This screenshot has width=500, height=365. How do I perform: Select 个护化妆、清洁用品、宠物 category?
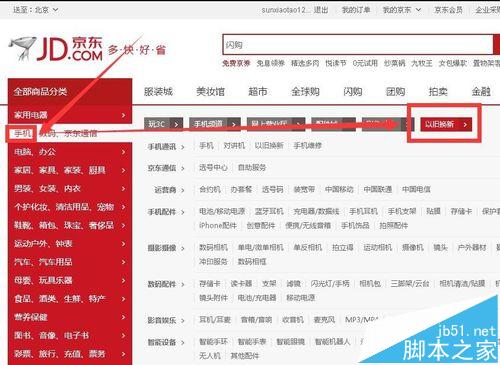(x=64, y=207)
